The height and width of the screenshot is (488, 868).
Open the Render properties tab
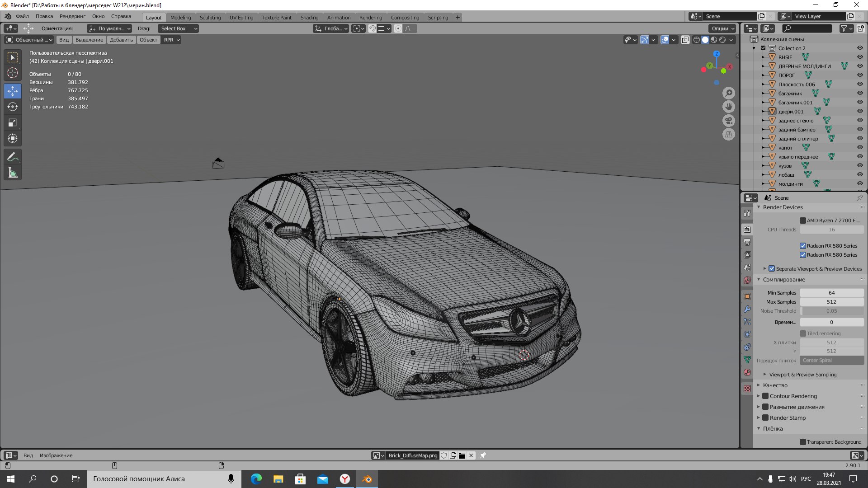pyautogui.click(x=747, y=230)
